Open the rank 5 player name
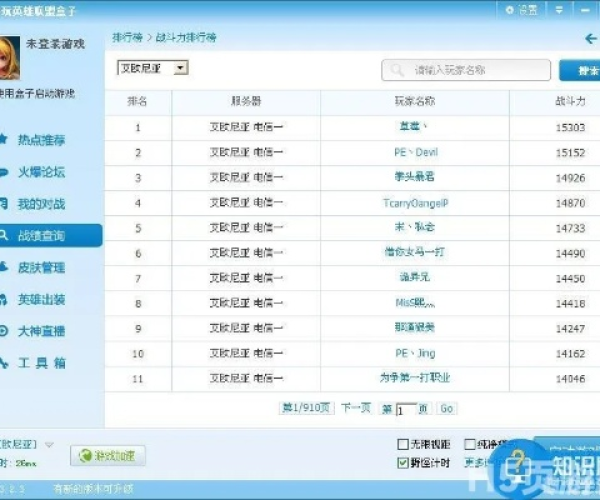 tap(414, 227)
